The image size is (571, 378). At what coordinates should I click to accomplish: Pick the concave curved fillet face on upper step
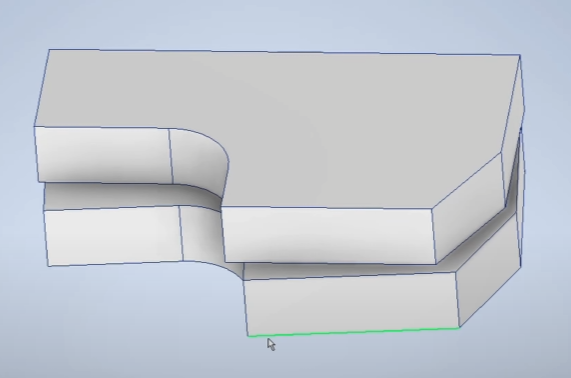coord(198,157)
